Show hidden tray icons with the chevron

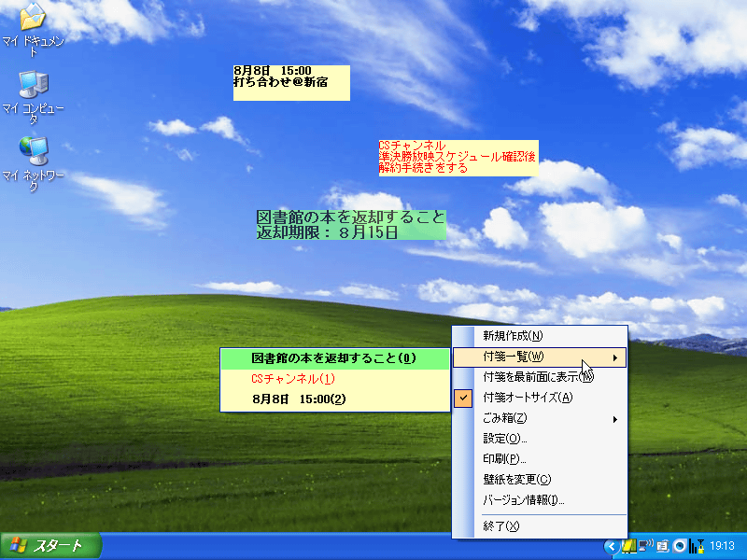tap(612, 546)
